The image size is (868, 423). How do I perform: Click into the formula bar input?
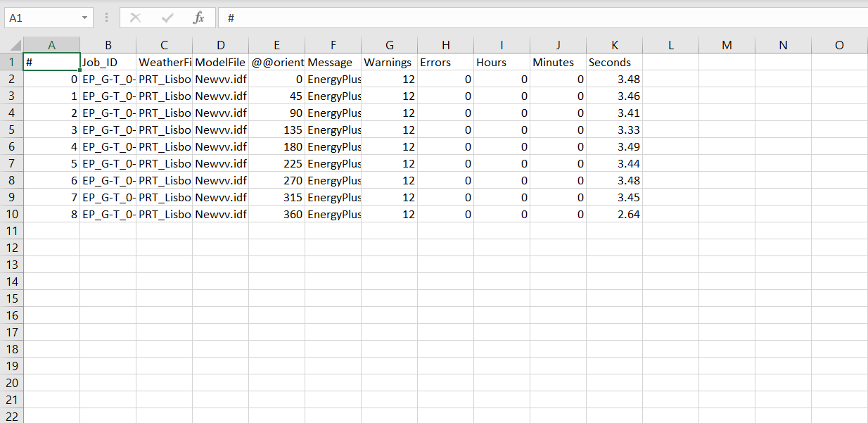click(x=543, y=18)
